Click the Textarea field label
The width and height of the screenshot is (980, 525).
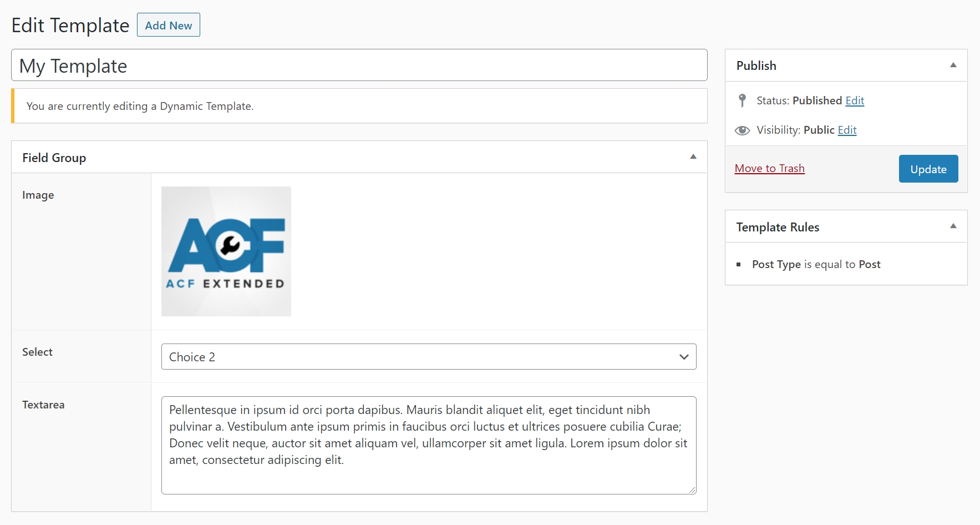(43, 405)
